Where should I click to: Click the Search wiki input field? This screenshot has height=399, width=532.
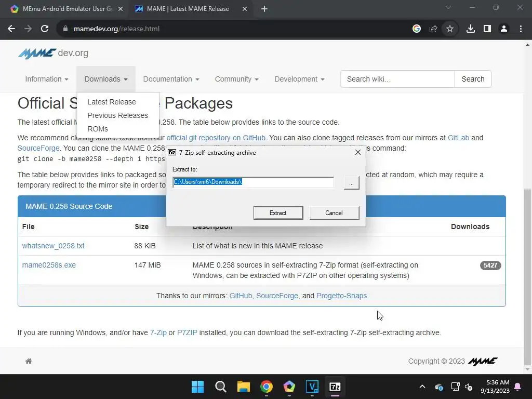click(397, 79)
